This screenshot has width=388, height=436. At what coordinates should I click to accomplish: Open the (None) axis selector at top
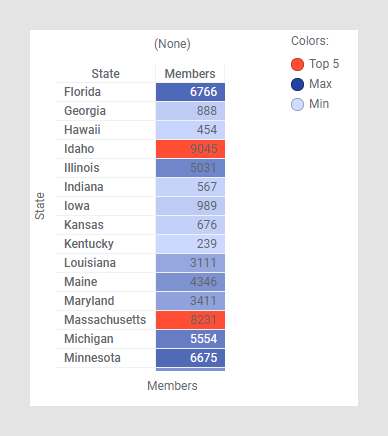(172, 44)
